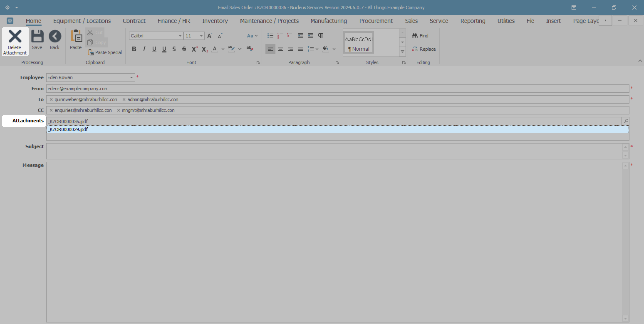Screen dimensions: 644x324
Task: Expand the text highlight color arrow
Action: (240, 49)
